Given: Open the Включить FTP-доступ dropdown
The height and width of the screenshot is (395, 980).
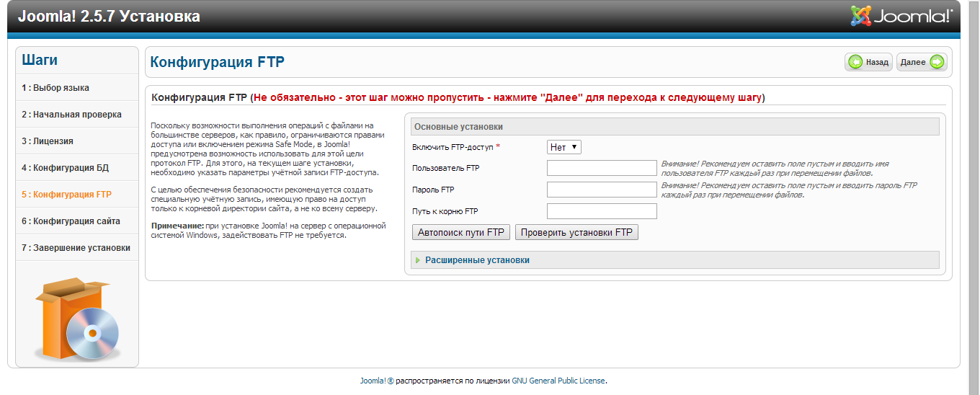Looking at the screenshot, I should [564, 147].
